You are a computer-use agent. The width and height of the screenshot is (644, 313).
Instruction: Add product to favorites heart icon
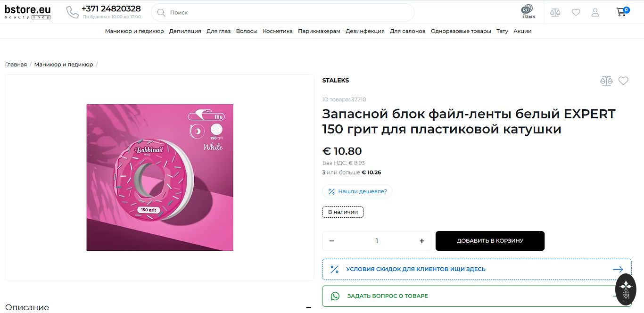[x=623, y=81]
